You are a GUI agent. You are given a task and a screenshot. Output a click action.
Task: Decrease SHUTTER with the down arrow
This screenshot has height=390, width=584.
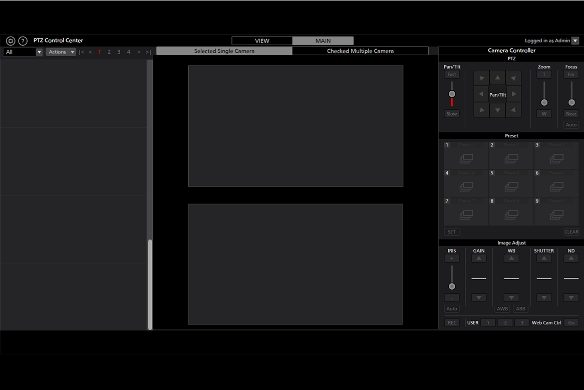tap(544, 298)
